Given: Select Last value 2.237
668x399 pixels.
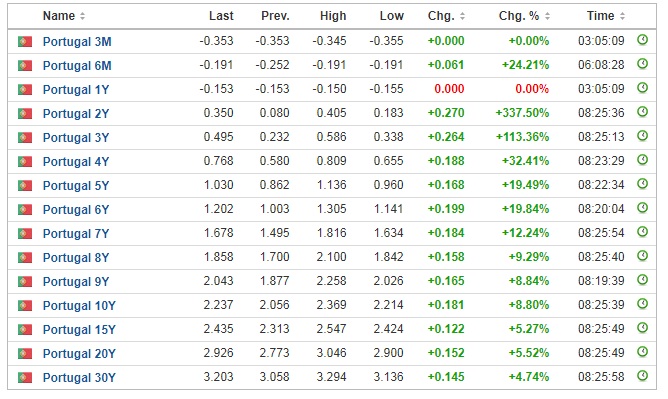Looking at the screenshot, I should (x=219, y=305).
